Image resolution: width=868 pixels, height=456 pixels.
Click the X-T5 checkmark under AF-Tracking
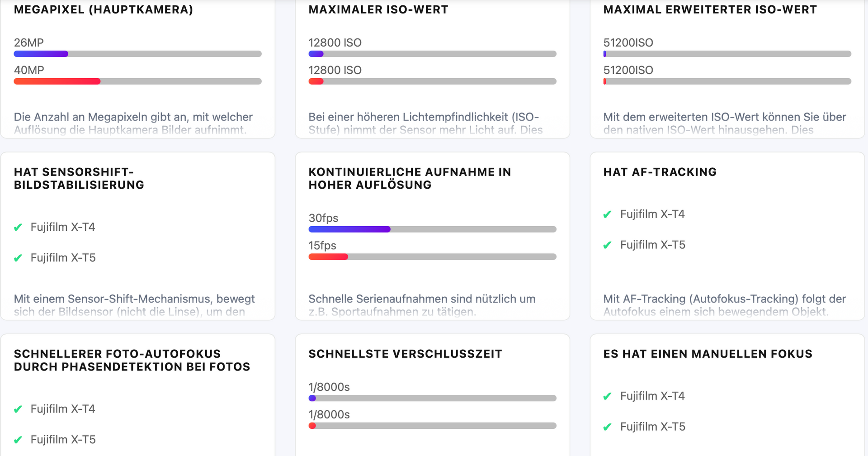[x=607, y=245]
